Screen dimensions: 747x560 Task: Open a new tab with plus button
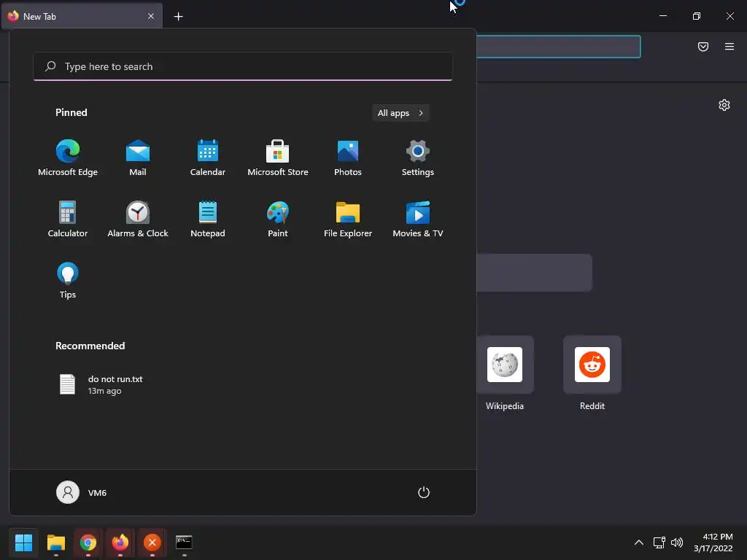tap(178, 17)
